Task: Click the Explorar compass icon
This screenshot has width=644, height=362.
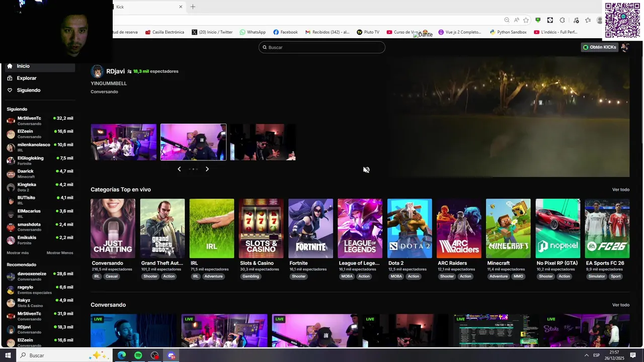Action: (10, 78)
